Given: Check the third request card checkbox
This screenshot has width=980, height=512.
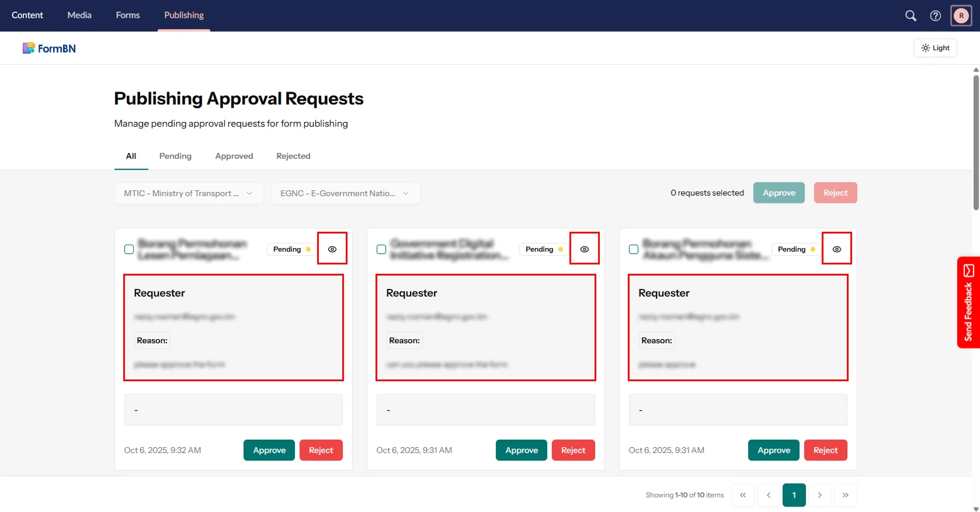Looking at the screenshot, I should (634, 249).
